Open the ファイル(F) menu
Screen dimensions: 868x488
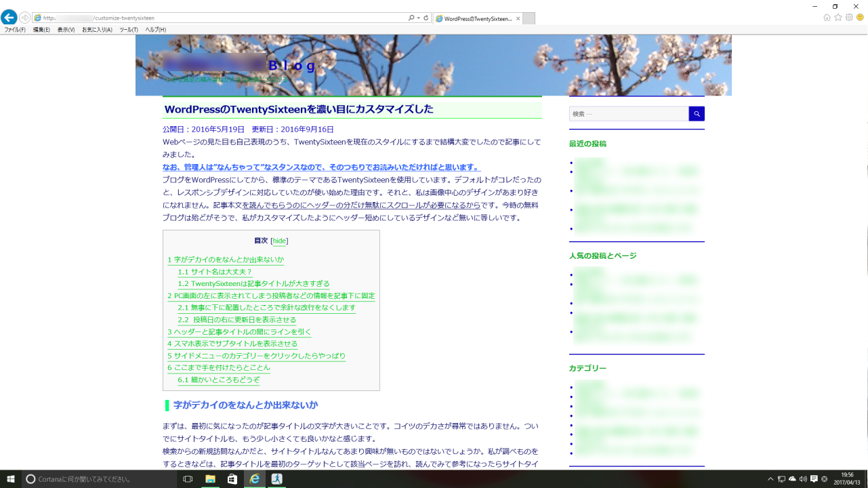click(x=15, y=30)
